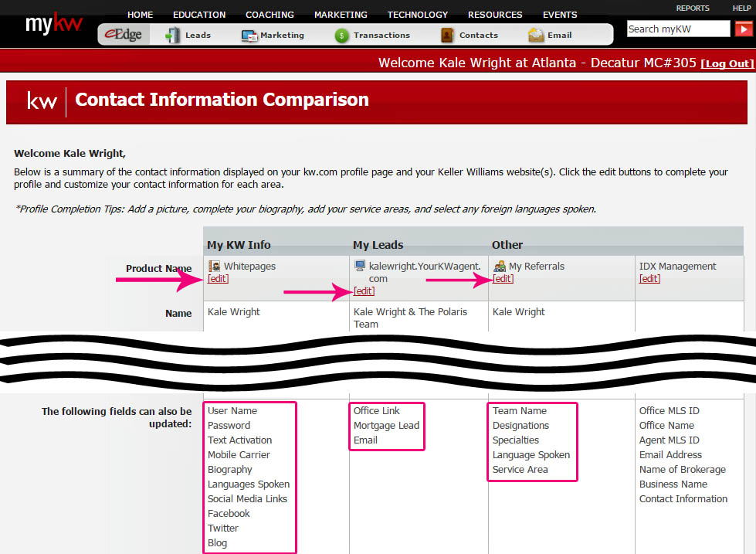Click the Twitter entry
This screenshot has width=756, height=554.
coord(222,528)
